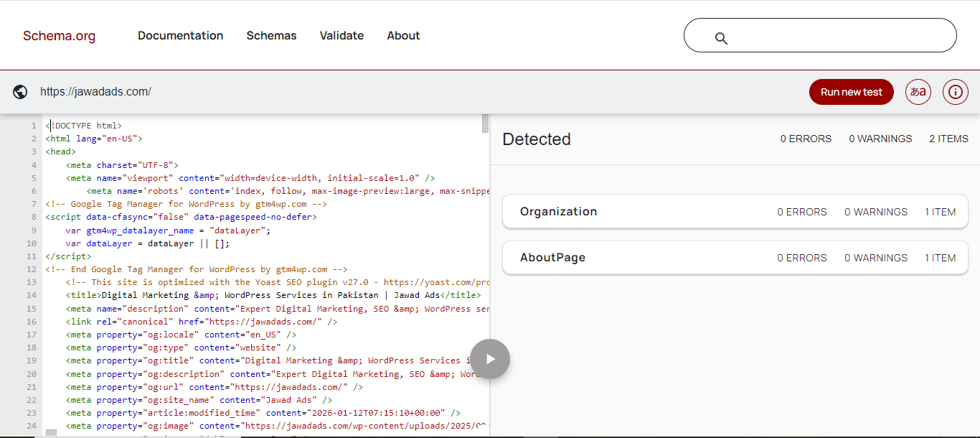Screen dimensions: 980x438
Task: Click the globe icon beside the URL
Action: (x=20, y=92)
